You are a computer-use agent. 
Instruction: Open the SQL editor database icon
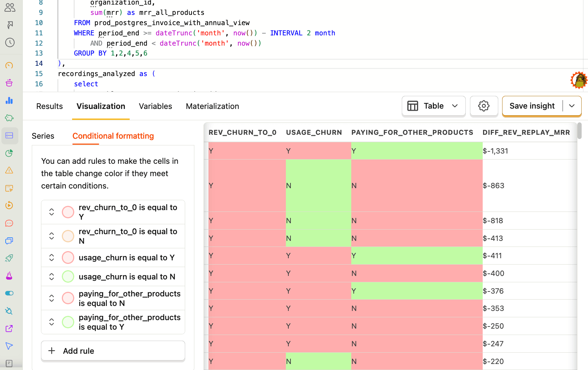(10, 135)
